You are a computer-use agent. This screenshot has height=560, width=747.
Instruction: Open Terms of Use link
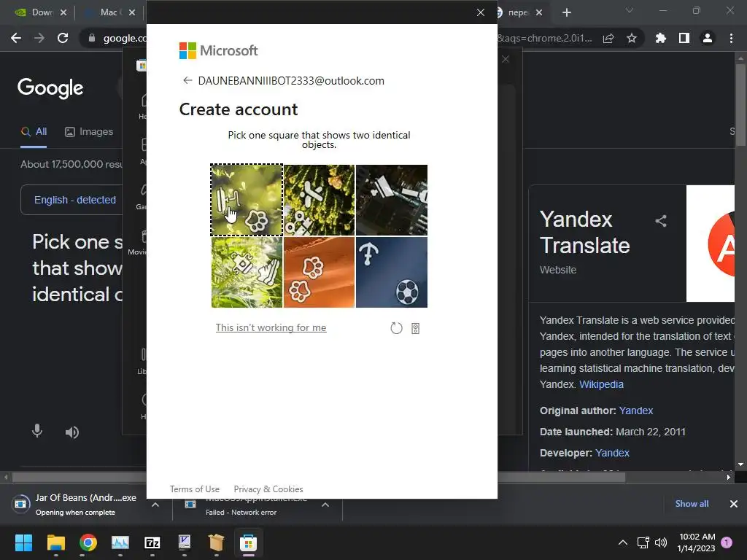coord(194,489)
